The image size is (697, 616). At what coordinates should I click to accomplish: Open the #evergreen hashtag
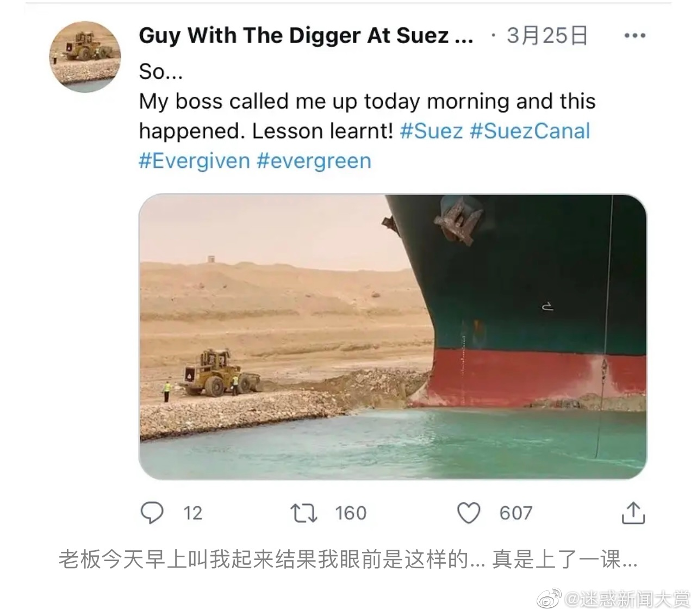pos(314,161)
